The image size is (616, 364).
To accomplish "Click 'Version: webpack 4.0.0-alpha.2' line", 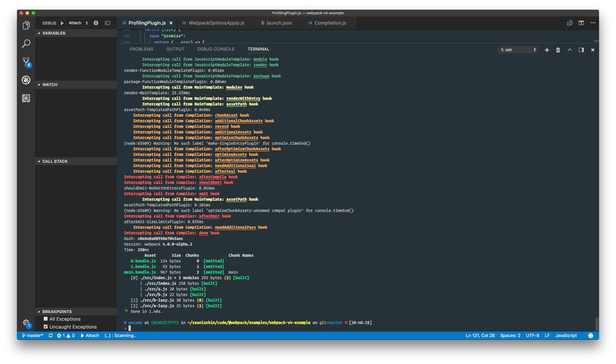I will 158,244.
